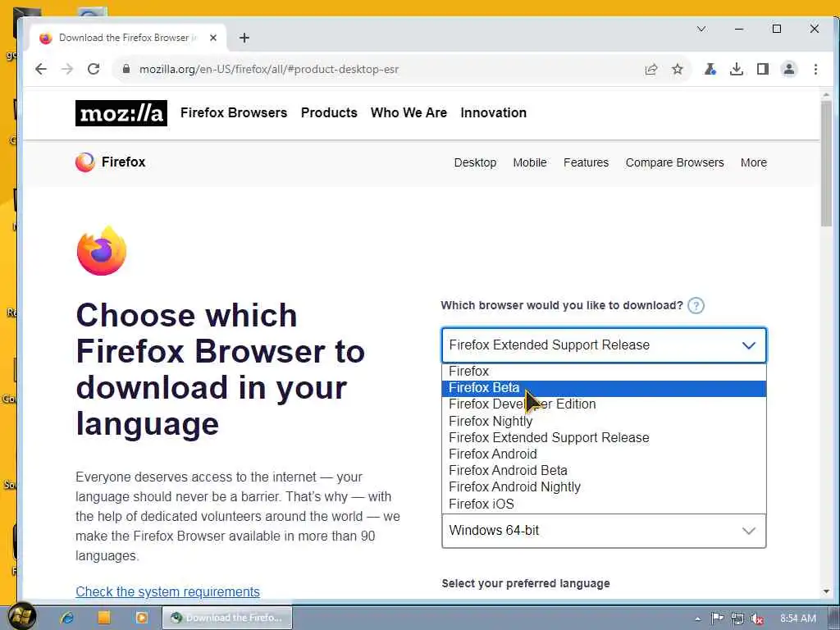Open the More navigation item
Image resolution: width=840 pixels, height=630 pixels.
coord(754,162)
